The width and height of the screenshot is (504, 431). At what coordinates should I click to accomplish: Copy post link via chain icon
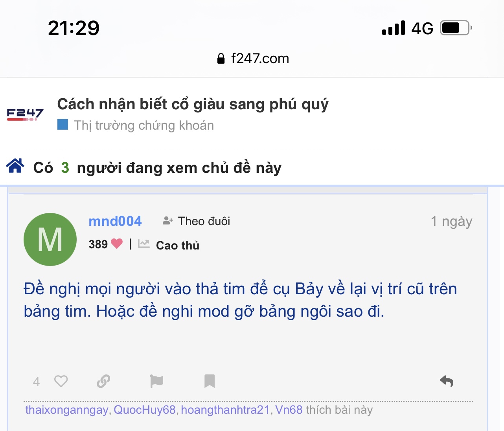click(x=103, y=381)
